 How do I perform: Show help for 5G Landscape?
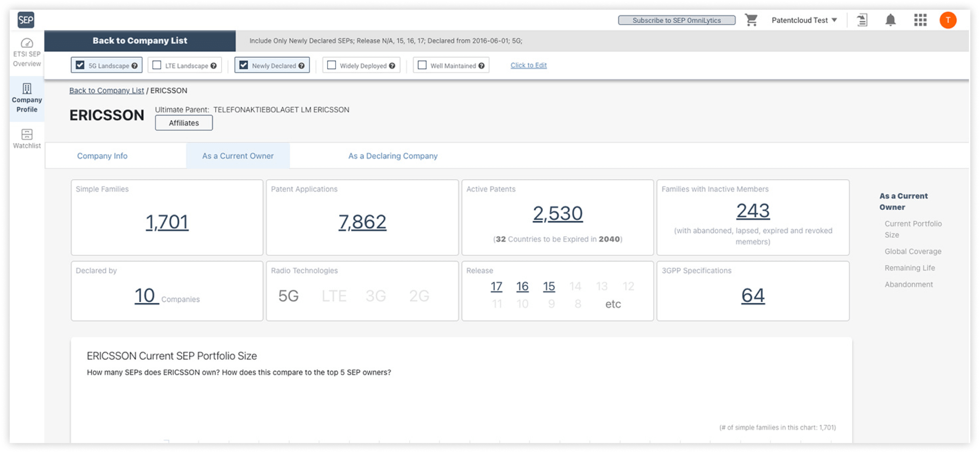pyautogui.click(x=135, y=65)
